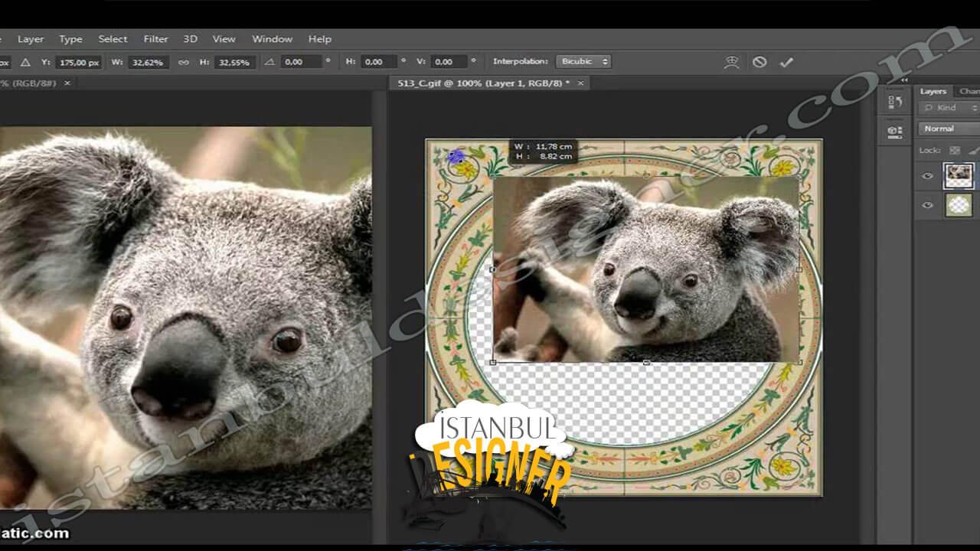
Task: Click the bottom-center transform handle
Action: 646,362
